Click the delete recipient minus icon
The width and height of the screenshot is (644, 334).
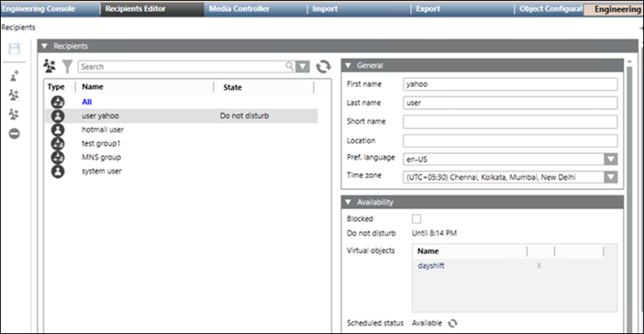click(15, 134)
